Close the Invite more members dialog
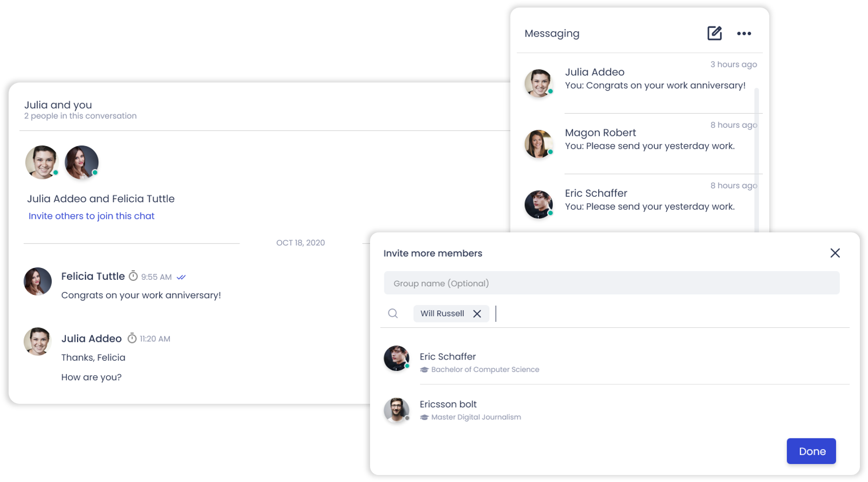868x482 pixels. tap(835, 253)
